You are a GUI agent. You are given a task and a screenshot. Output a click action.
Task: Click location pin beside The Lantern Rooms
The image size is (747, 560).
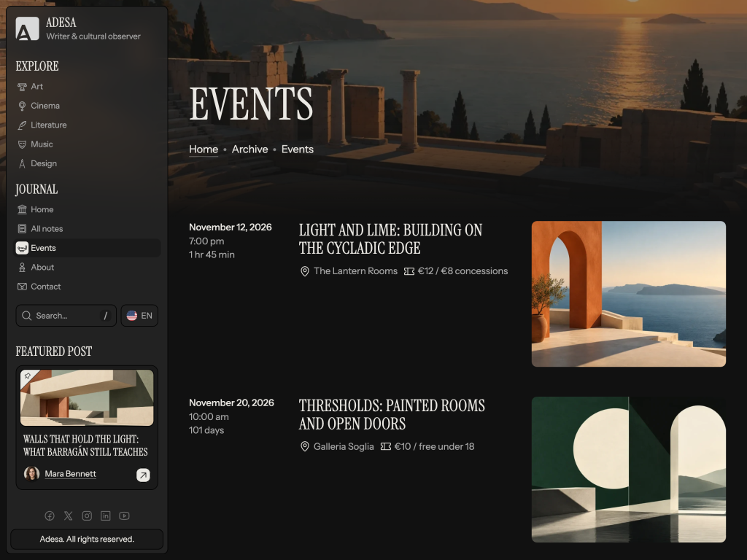(304, 271)
